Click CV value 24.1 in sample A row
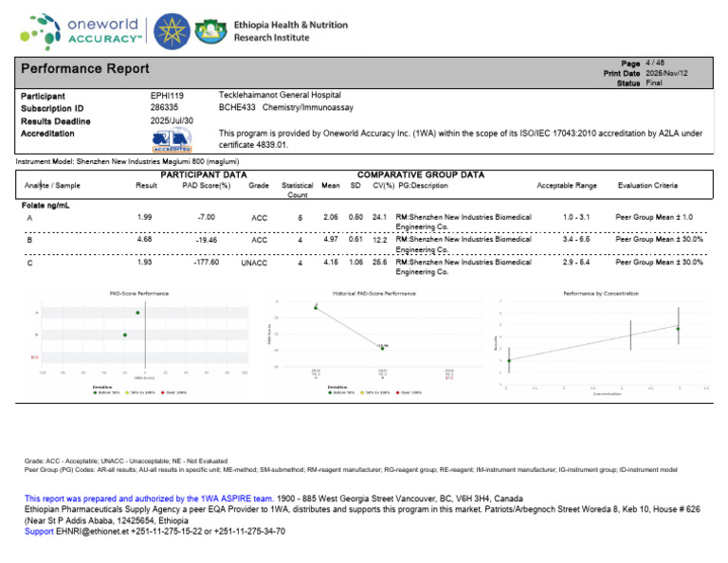This screenshot has height=563, width=728. [379, 217]
